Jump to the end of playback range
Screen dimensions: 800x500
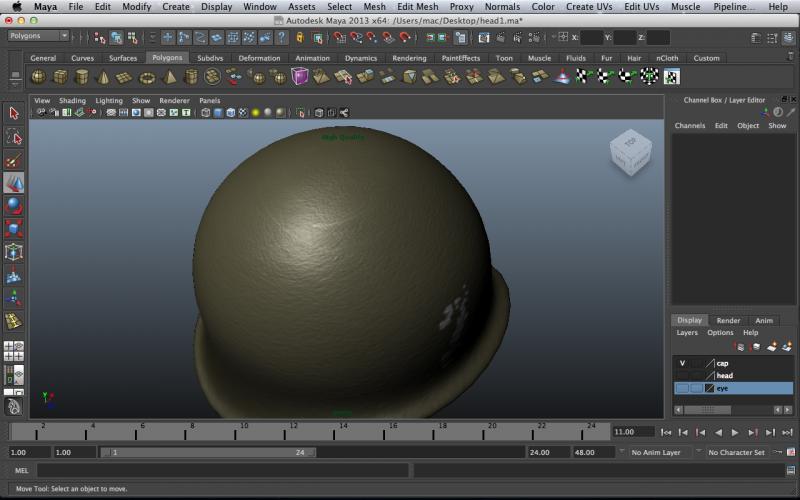point(785,432)
